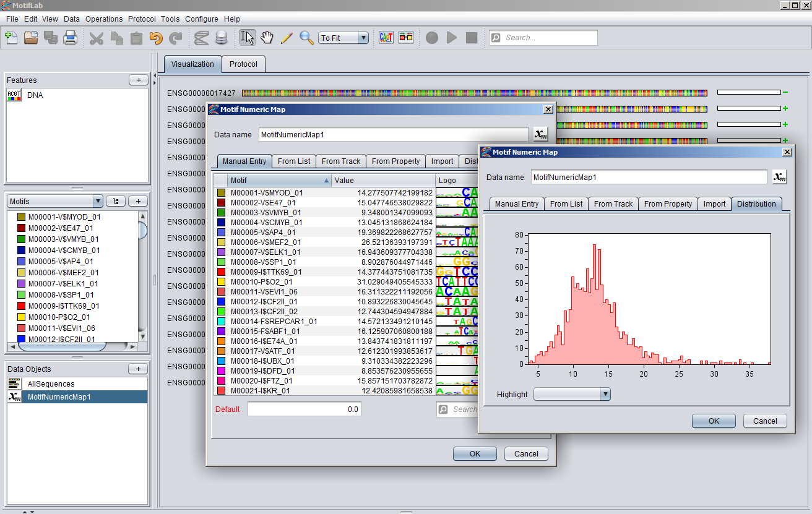
Task: Click the main toolbar Search field
Action: click(x=543, y=38)
